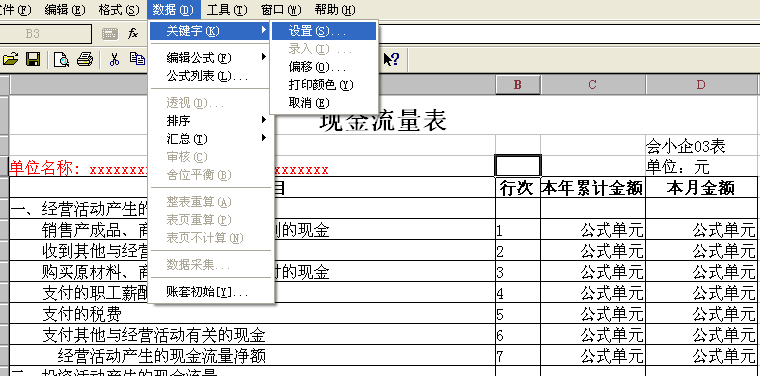Click the 本年累计金额 header cell

(593, 187)
